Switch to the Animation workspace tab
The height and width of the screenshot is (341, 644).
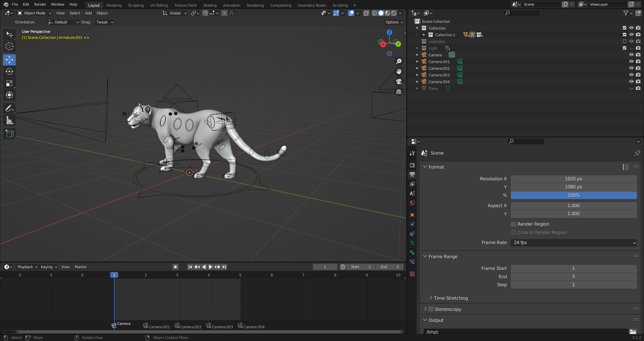point(231,5)
